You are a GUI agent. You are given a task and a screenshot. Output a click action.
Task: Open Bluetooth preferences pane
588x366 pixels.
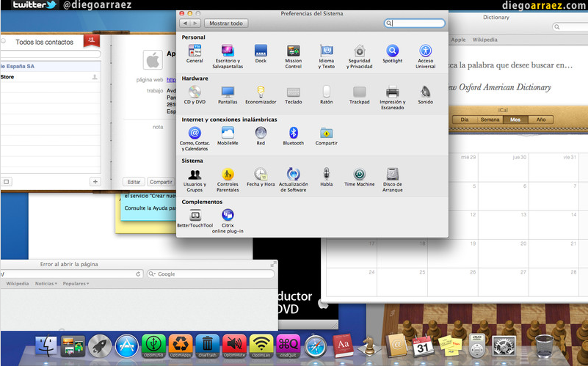coord(293,136)
